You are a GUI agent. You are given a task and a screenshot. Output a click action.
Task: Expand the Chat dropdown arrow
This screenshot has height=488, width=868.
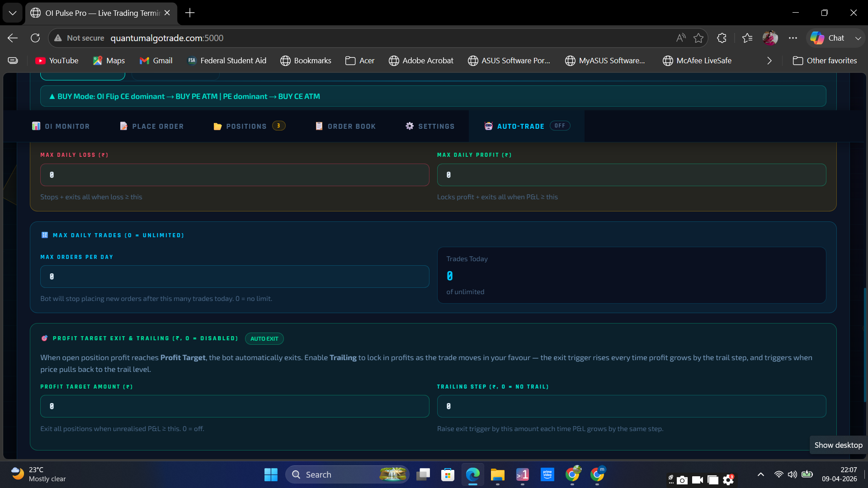858,38
